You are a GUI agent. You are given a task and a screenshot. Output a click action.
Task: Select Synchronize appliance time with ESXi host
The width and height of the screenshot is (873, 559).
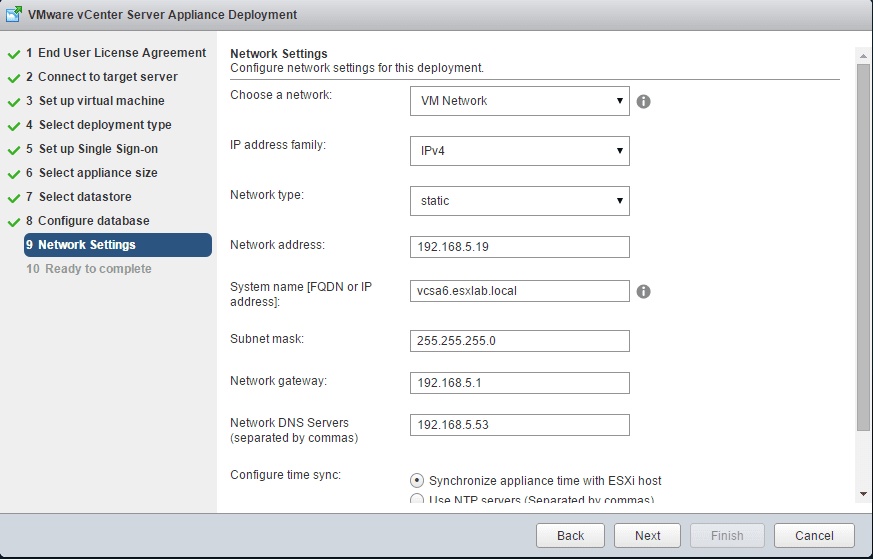point(417,481)
